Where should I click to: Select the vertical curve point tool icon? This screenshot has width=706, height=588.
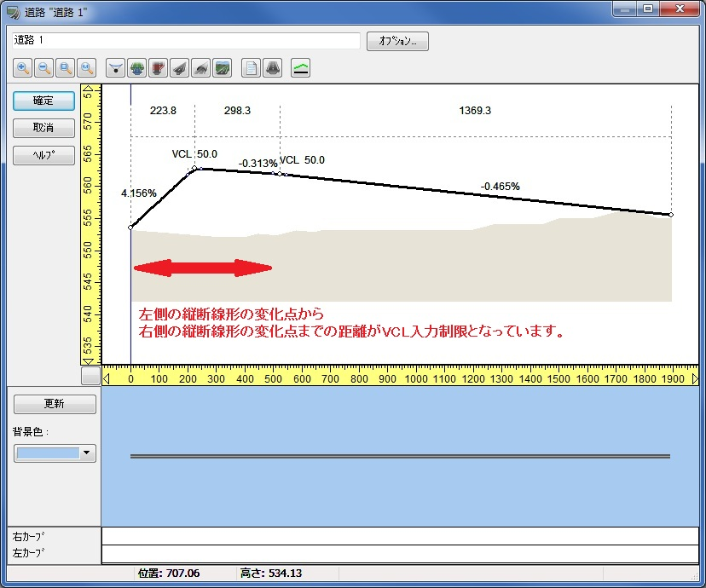[115, 68]
